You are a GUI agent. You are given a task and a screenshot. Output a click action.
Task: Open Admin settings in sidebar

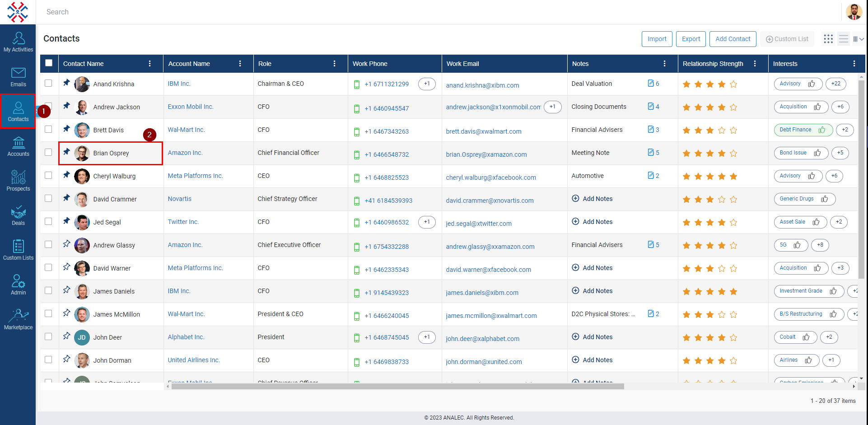click(18, 285)
